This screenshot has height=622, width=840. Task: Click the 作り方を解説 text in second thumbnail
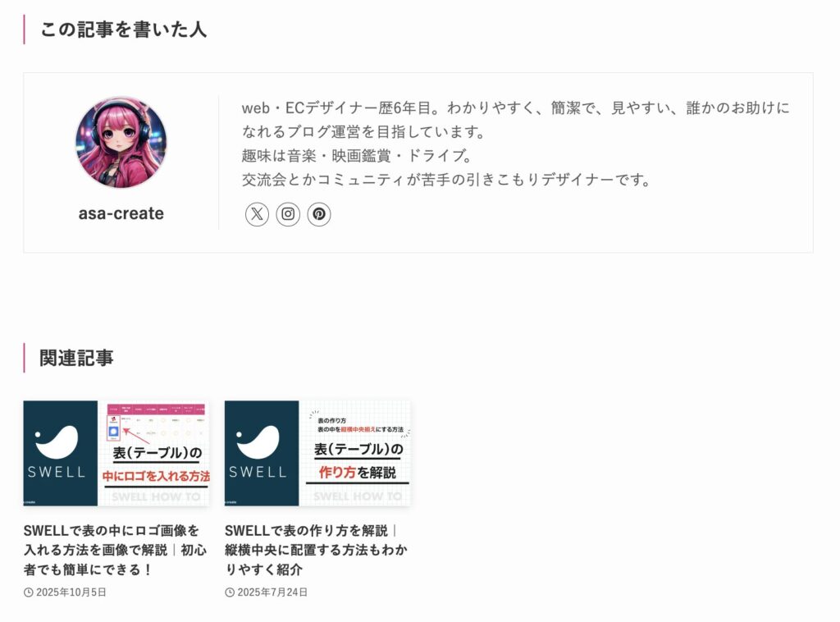click(358, 473)
